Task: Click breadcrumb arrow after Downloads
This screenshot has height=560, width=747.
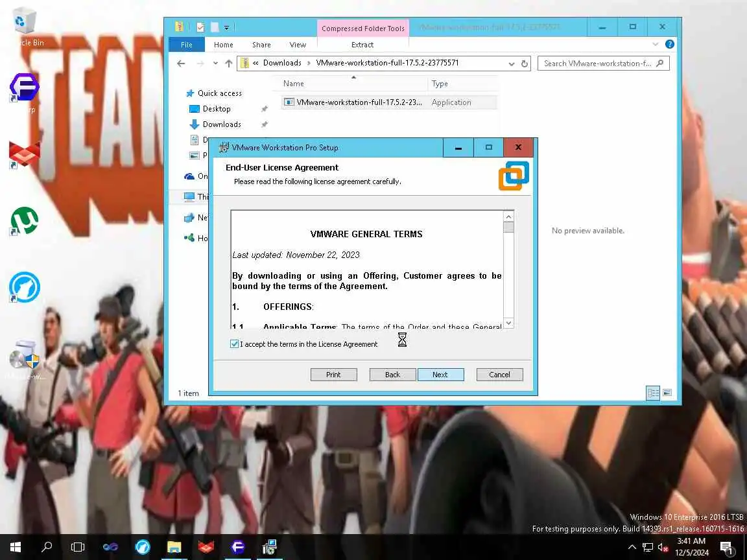Action: click(x=309, y=63)
